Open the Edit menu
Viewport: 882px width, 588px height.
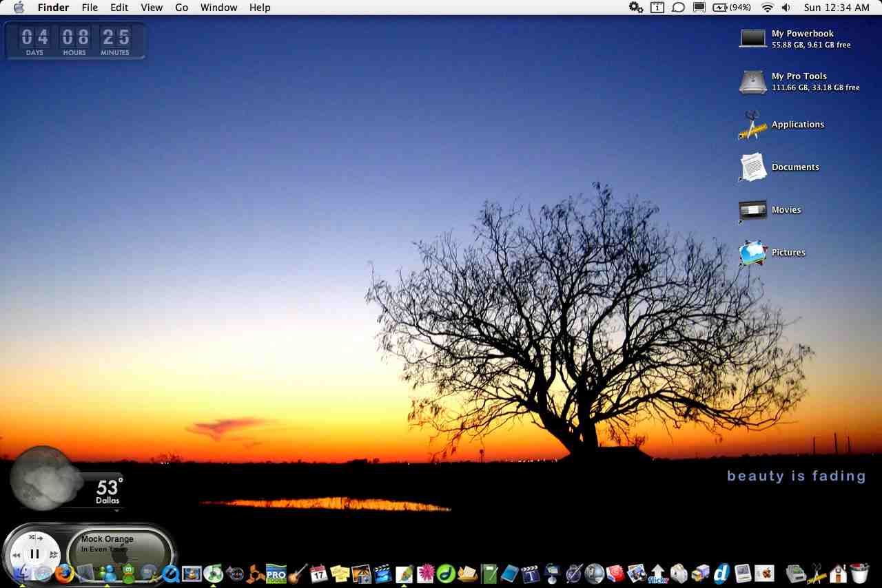(119, 8)
